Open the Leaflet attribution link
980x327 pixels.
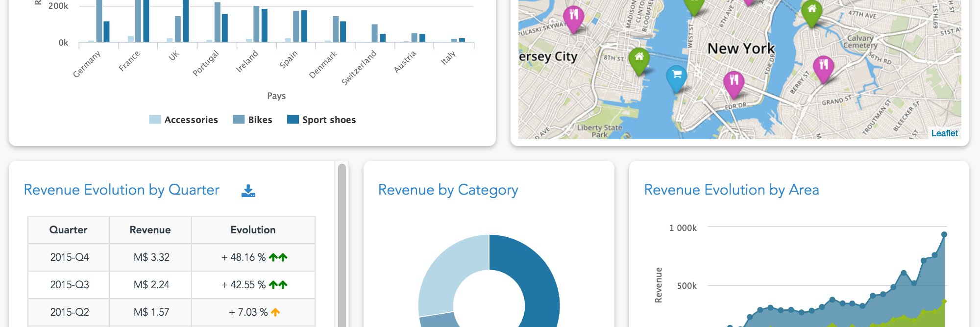(944, 133)
